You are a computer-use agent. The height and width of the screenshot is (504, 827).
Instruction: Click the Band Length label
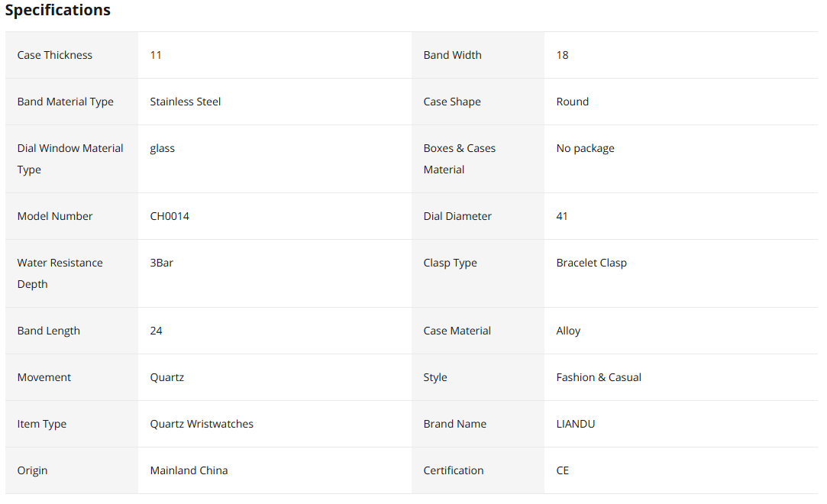[49, 331]
